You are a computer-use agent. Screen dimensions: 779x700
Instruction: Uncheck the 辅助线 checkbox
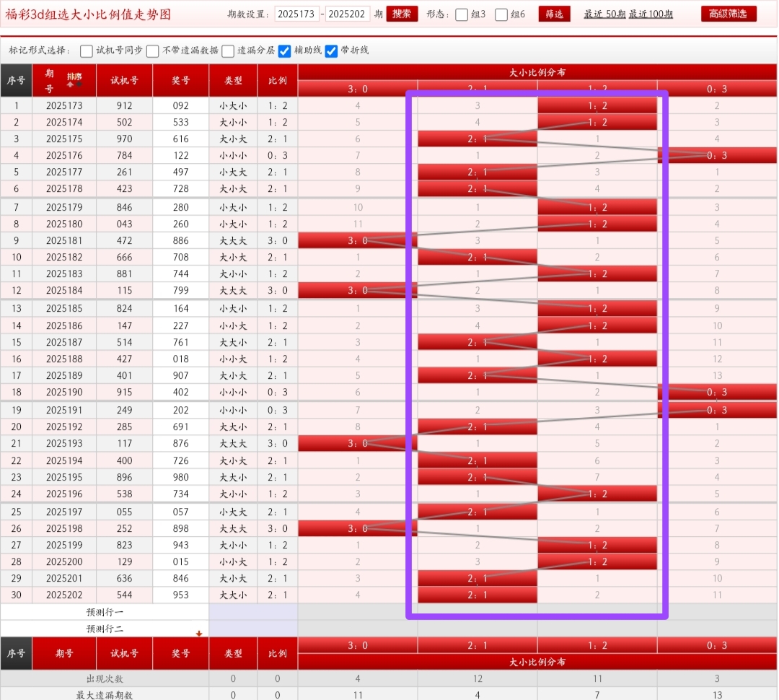(284, 51)
